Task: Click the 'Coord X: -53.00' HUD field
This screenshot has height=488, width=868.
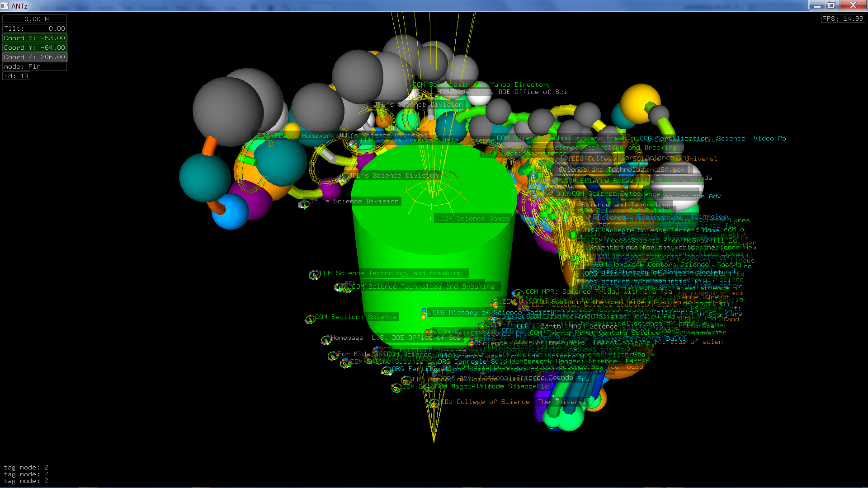Action: tap(35, 38)
